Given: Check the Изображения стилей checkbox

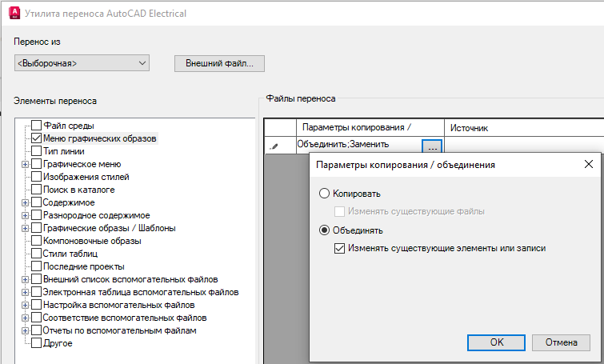Looking at the screenshot, I should [x=36, y=177].
